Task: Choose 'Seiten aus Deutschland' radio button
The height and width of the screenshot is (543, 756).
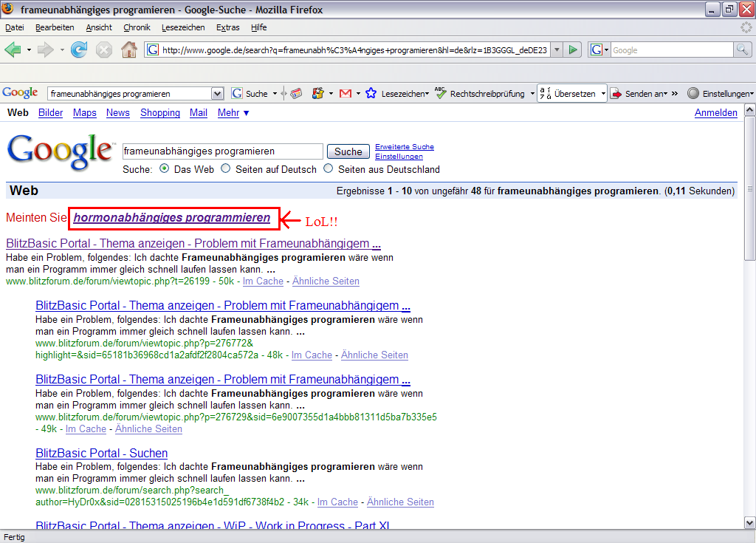Action: click(329, 169)
